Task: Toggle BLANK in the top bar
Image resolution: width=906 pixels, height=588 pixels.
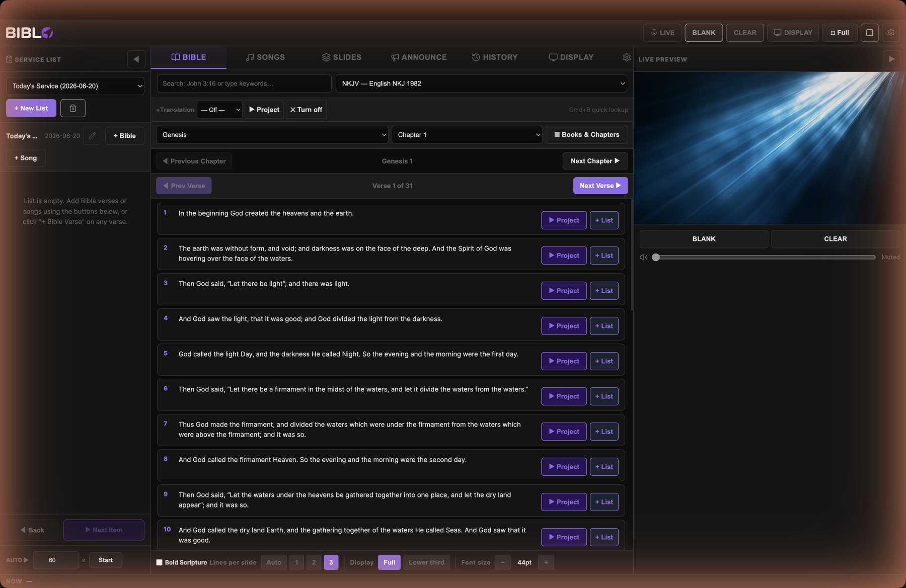Action: [x=704, y=33]
